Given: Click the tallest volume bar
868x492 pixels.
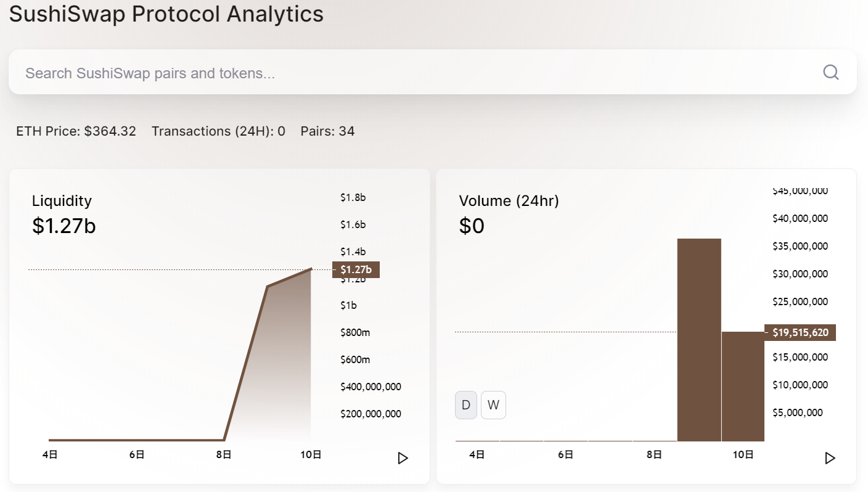Looking at the screenshot, I should pyautogui.click(x=699, y=340).
